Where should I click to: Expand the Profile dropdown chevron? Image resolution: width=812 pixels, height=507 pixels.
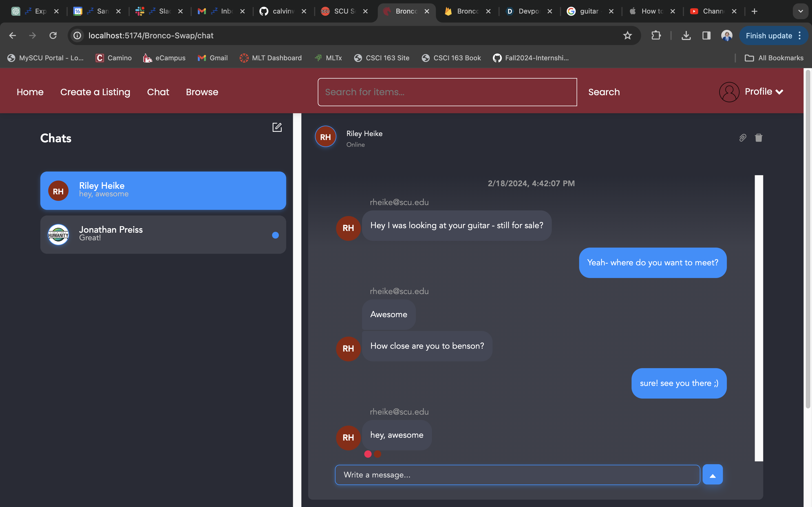[x=780, y=92]
